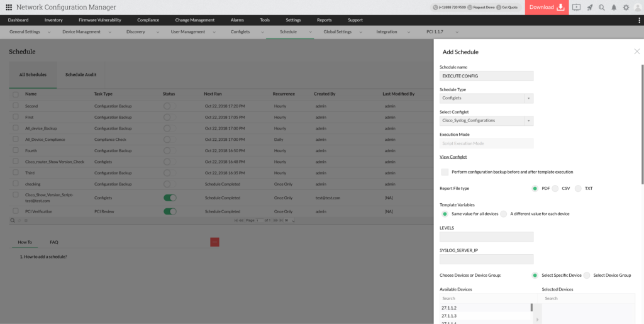Open the search magnifier in header

[602, 8]
